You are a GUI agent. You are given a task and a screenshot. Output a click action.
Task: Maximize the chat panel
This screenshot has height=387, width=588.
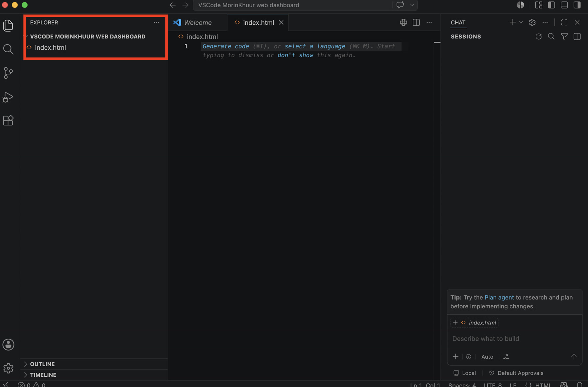(564, 22)
